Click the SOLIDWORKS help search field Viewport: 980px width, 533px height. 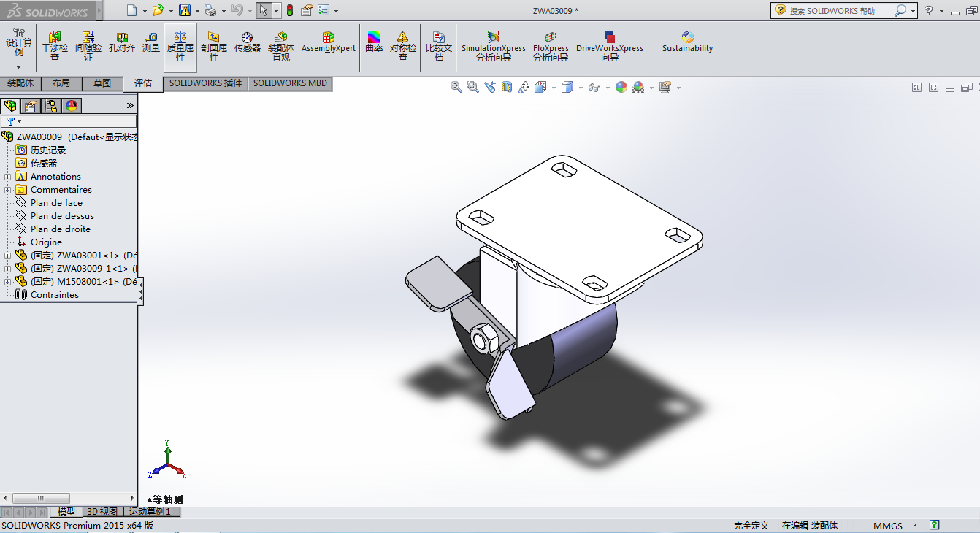coord(840,11)
